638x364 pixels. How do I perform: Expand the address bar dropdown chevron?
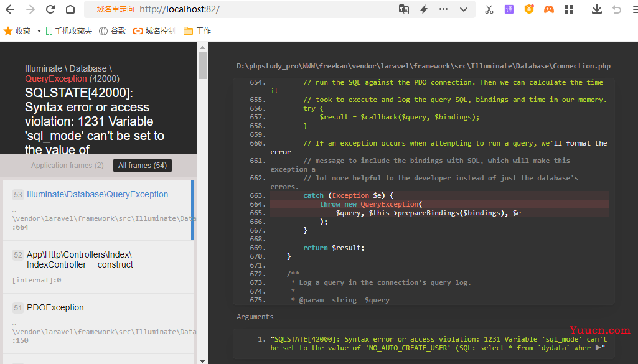[464, 10]
